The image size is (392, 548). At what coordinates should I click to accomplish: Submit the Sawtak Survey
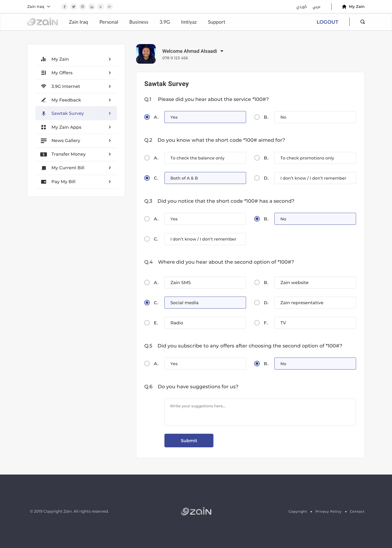(189, 440)
